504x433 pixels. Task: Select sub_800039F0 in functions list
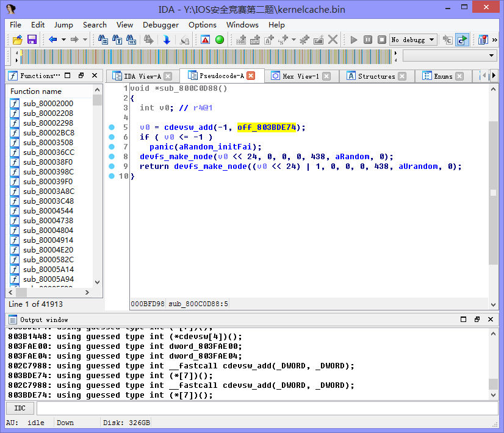(48, 182)
